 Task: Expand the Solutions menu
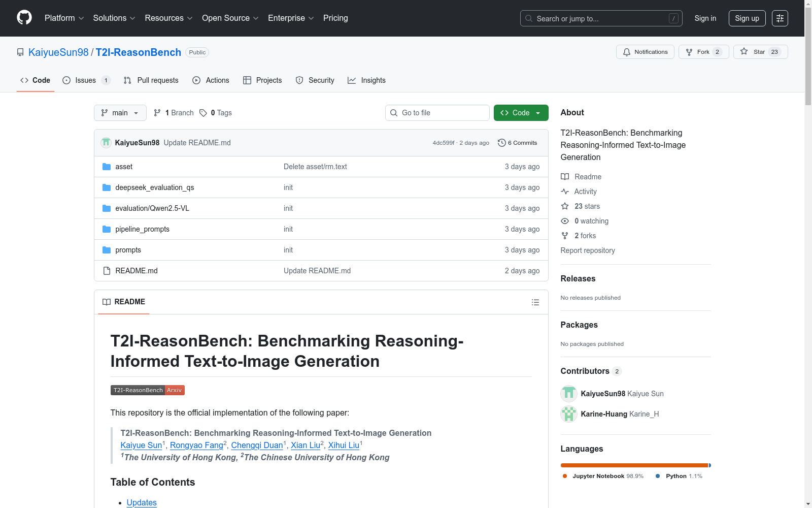coord(114,18)
